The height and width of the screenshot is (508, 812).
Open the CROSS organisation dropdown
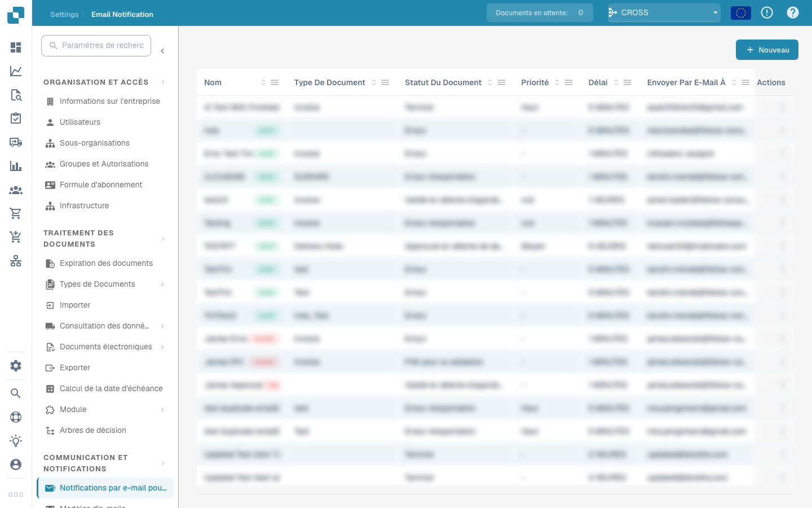[664, 12]
